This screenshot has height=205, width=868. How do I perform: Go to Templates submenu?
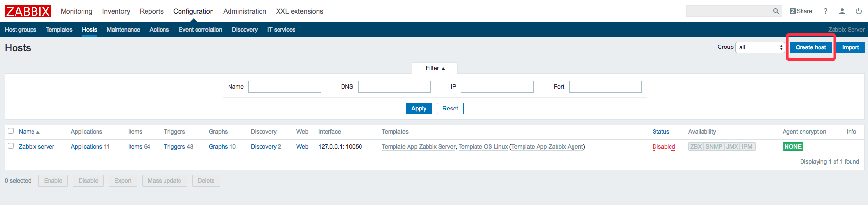point(59,30)
